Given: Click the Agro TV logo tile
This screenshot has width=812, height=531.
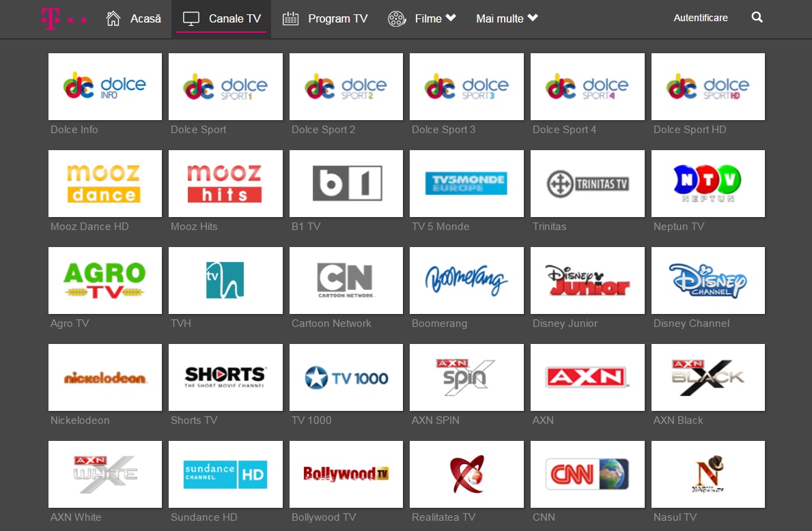Looking at the screenshot, I should click(x=105, y=280).
